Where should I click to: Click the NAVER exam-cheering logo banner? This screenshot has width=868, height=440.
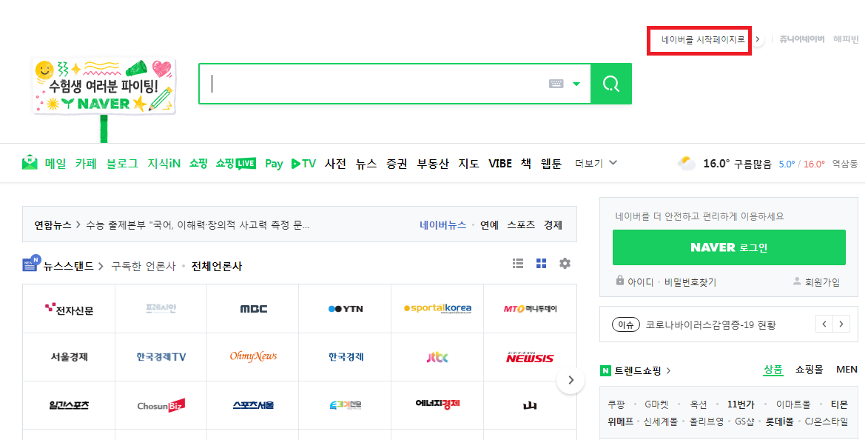104,87
